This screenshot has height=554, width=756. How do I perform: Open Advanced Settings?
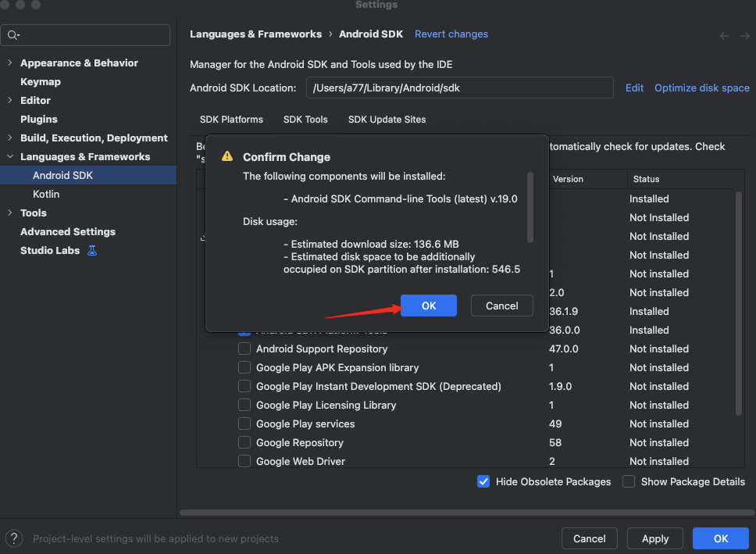click(68, 231)
